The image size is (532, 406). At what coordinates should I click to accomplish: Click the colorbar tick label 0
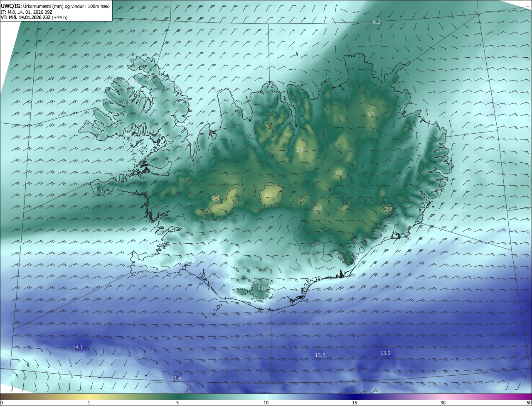pyautogui.click(x=2, y=403)
